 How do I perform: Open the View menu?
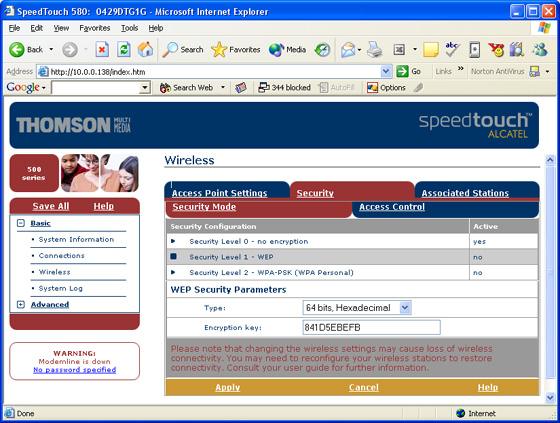point(61,28)
